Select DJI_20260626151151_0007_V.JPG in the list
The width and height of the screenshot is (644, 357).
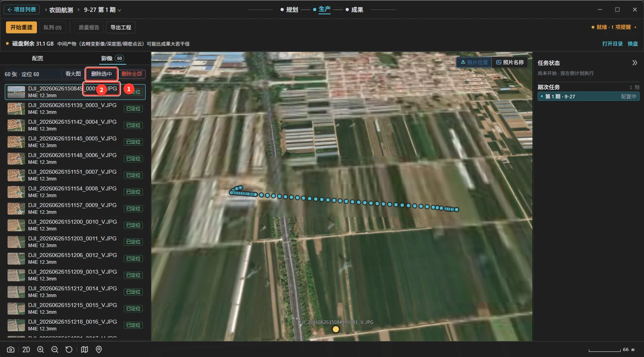point(75,175)
